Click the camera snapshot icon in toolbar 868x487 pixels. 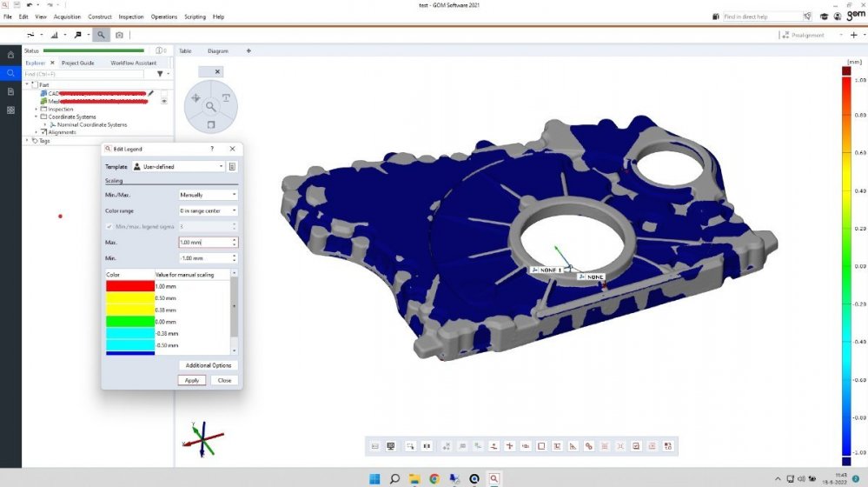coord(119,35)
